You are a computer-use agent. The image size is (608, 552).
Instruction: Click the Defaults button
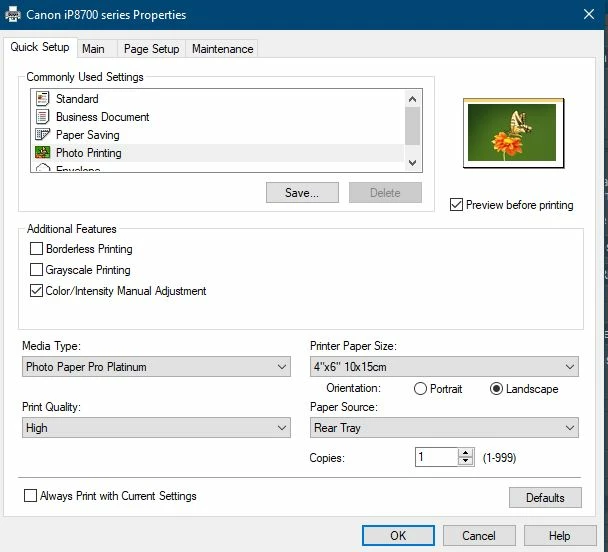[x=545, y=497]
